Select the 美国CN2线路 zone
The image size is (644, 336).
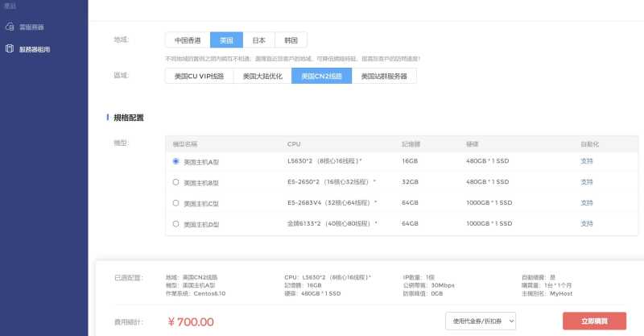pos(322,77)
